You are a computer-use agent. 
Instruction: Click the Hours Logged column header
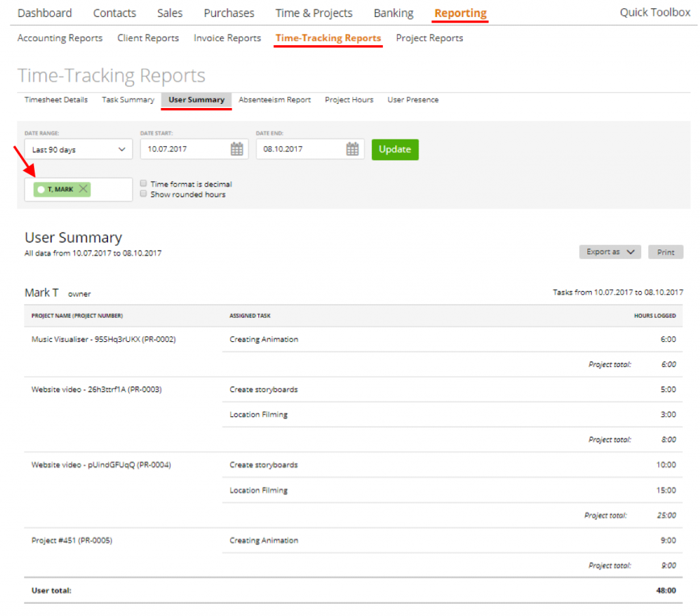pyautogui.click(x=654, y=316)
